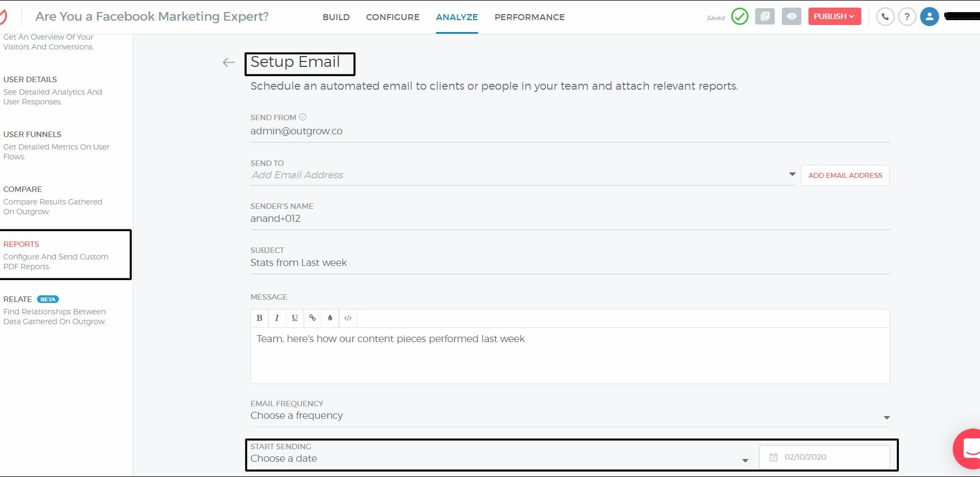The width and height of the screenshot is (980, 477).
Task: Expand the Email Frequency dropdown
Action: click(886, 417)
